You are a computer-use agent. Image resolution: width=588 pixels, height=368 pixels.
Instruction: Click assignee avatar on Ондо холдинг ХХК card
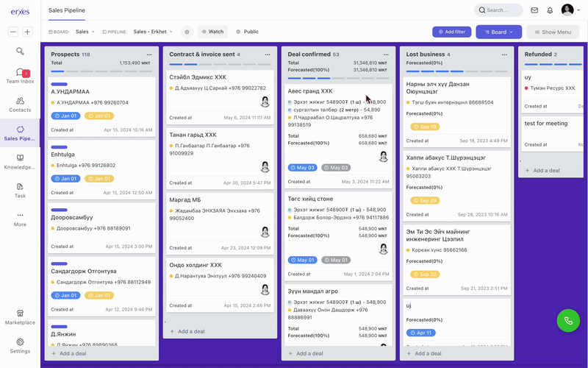[265, 289]
